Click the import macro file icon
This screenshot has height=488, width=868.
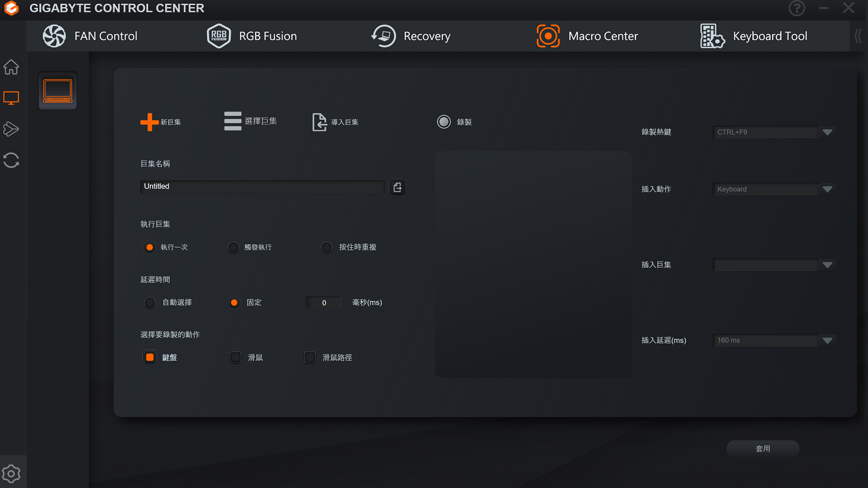[x=319, y=122]
